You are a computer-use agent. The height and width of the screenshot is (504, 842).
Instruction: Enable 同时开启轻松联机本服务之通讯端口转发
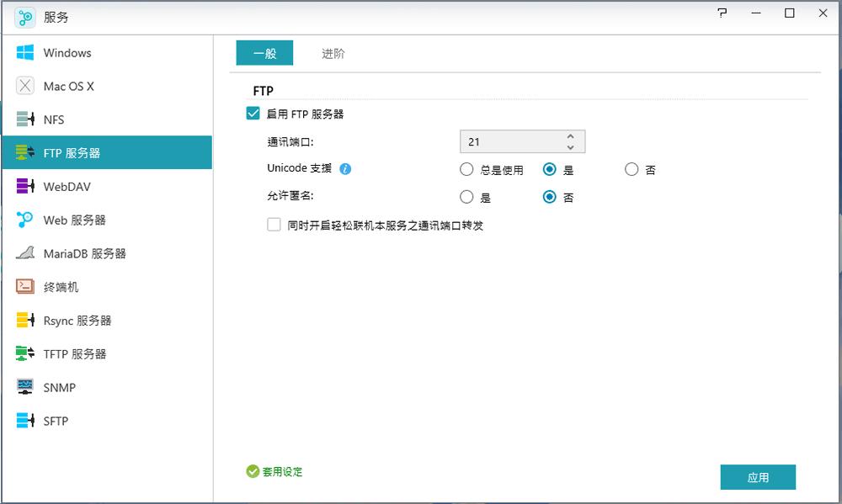tap(273, 225)
